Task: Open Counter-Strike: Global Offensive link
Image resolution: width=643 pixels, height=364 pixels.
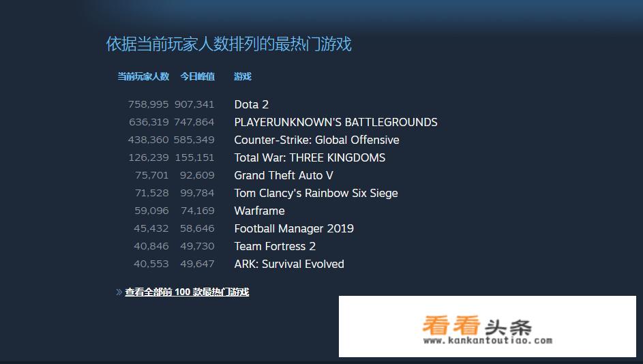Action: pyautogui.click(x=316, y=140)
